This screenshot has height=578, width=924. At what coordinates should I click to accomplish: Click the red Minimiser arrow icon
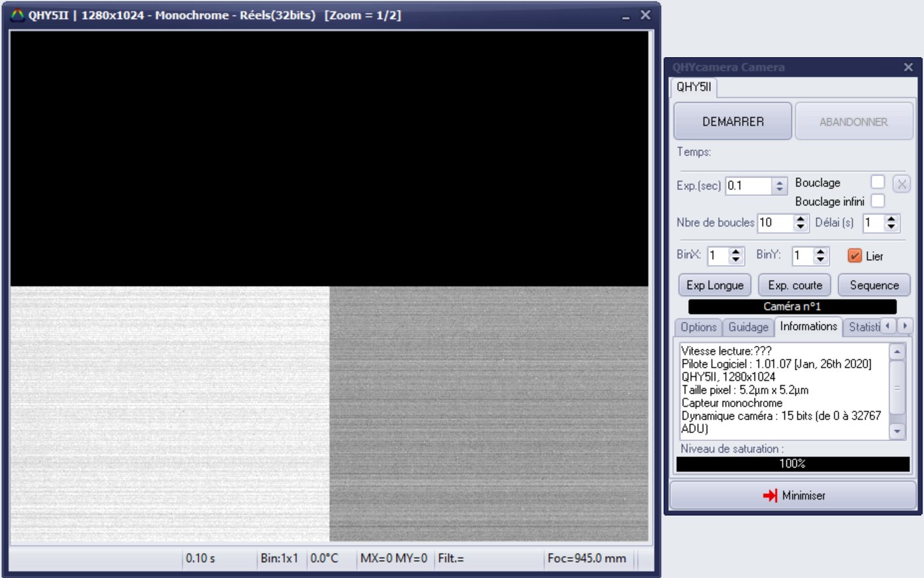(770, 496)
